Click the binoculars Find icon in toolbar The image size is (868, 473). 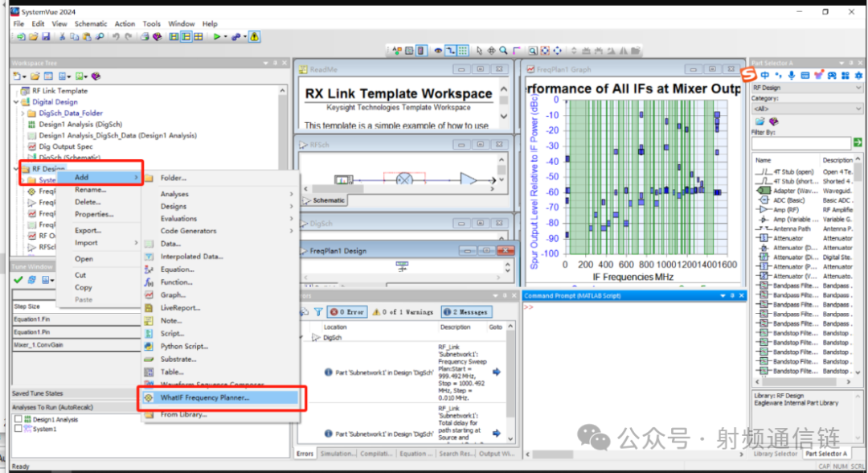point(100,36)
